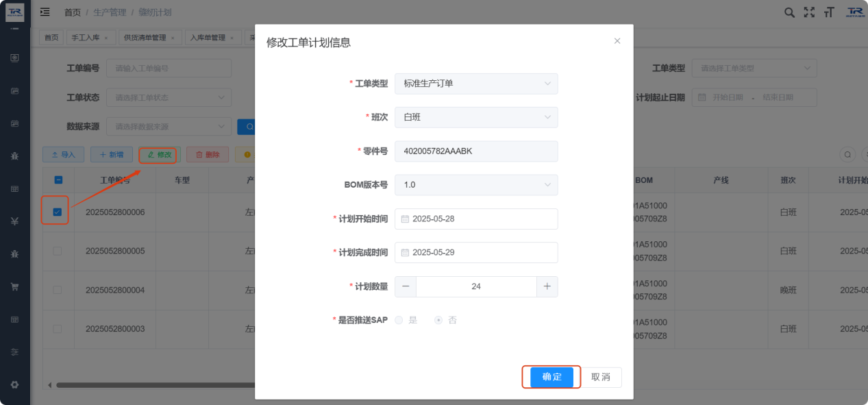868x405 pixels.
Task: Select the 是 radio for 是否推送SAP
Action: coord(399,320)
